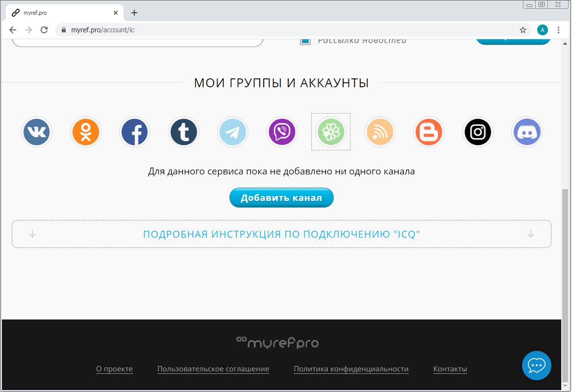This screenshot has width=572, height=392.
Task: Go back to the previous page
Action: point(13,30)
